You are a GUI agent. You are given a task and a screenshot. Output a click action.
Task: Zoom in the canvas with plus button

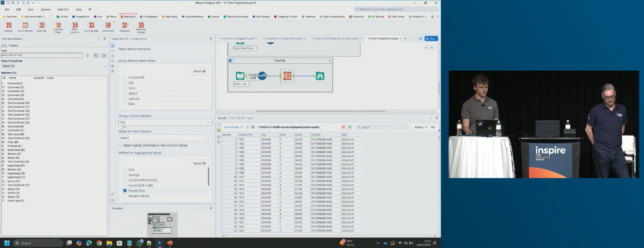432,48
